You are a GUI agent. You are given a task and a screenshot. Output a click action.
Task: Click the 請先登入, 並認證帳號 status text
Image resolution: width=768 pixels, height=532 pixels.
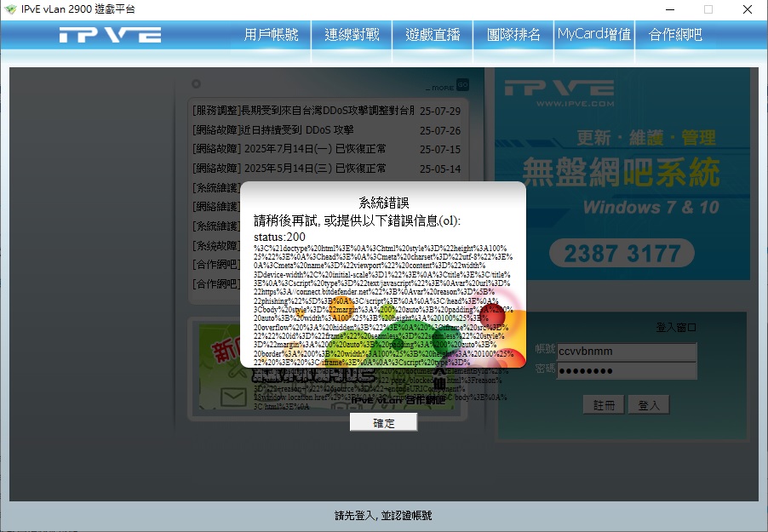pos(383,515)
